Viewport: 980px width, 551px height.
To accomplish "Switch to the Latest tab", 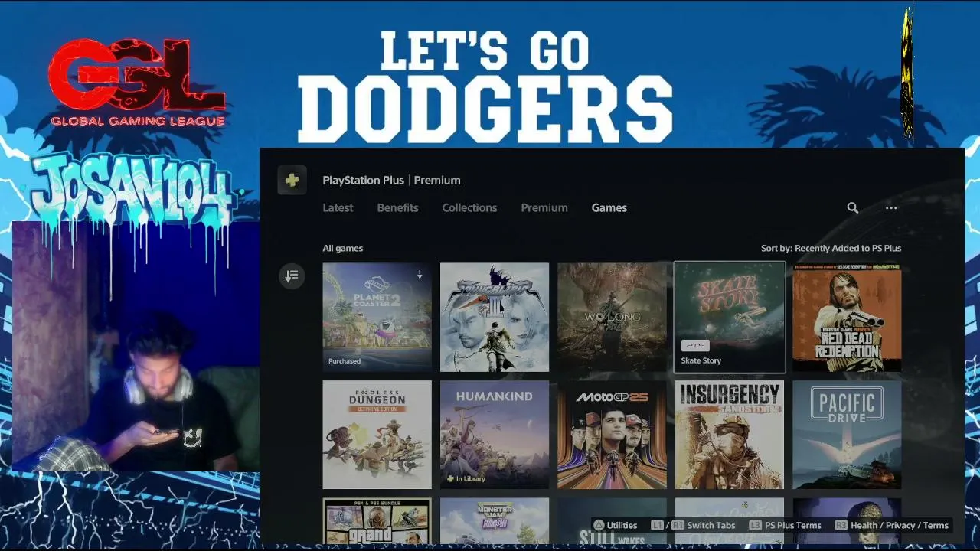I will 338,208.
